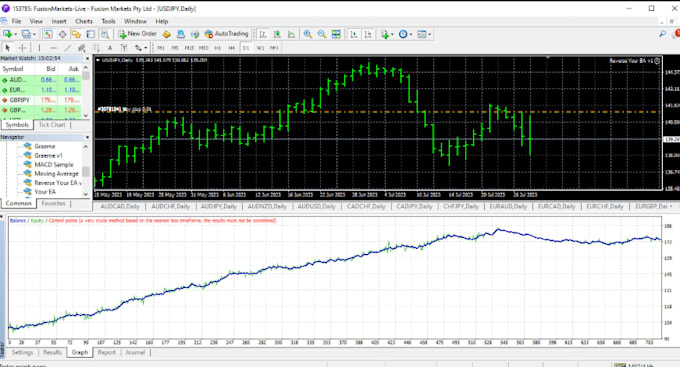Switch to the Tick Chart tab
The height and width of the screenshot is (367, 680).
coord(52,125)
